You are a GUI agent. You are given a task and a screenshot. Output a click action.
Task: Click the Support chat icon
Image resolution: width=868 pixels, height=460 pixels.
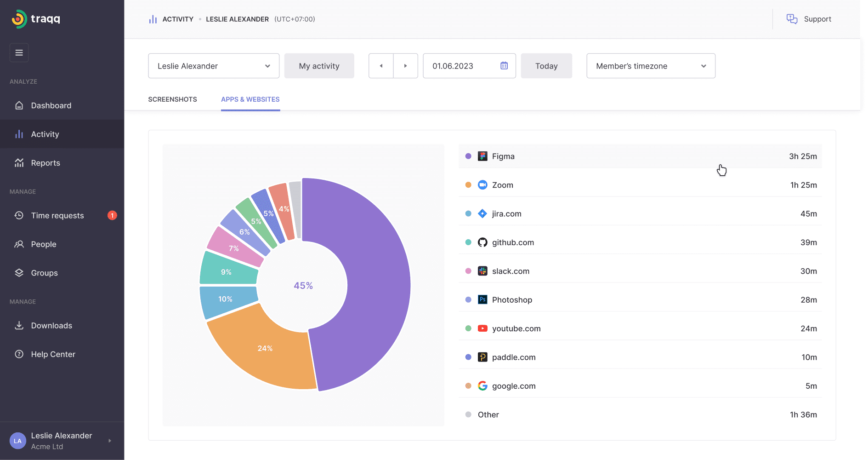pos(792,19)
